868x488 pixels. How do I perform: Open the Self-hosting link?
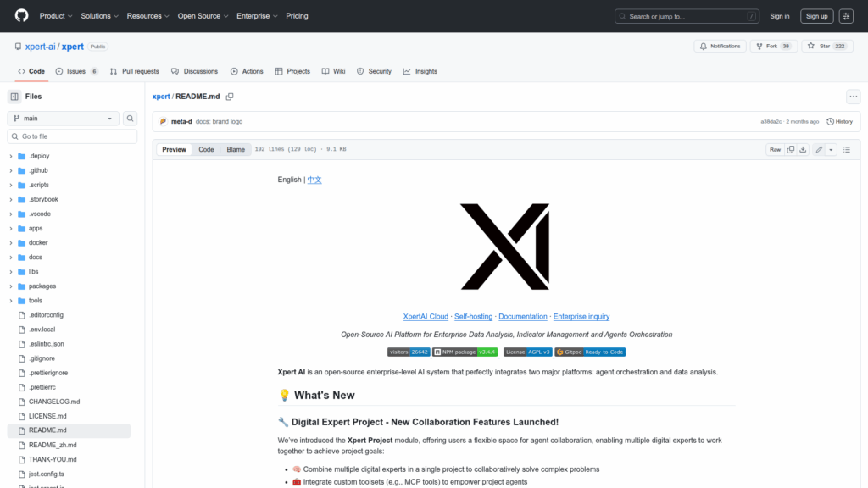473,317
